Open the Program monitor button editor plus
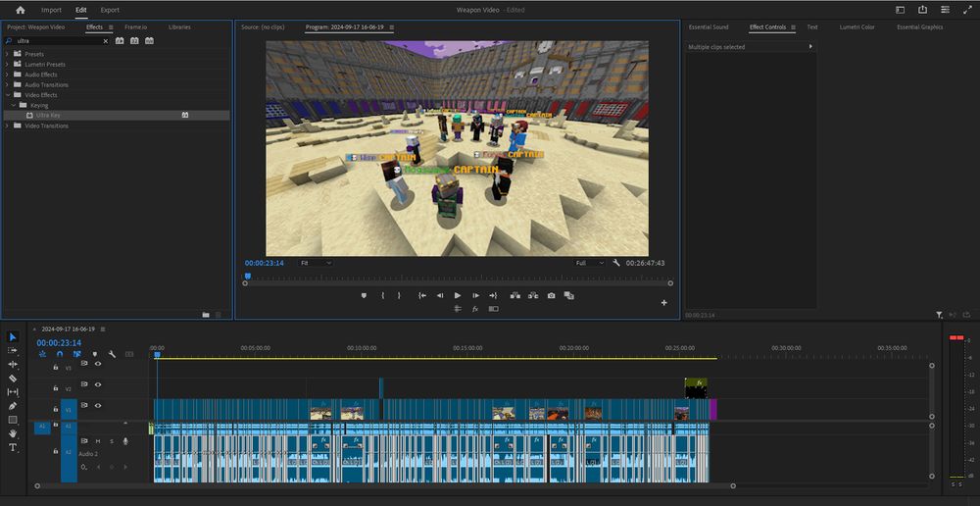Image resolution: width=980 pixels, height=506 pixels. point(663,303)
